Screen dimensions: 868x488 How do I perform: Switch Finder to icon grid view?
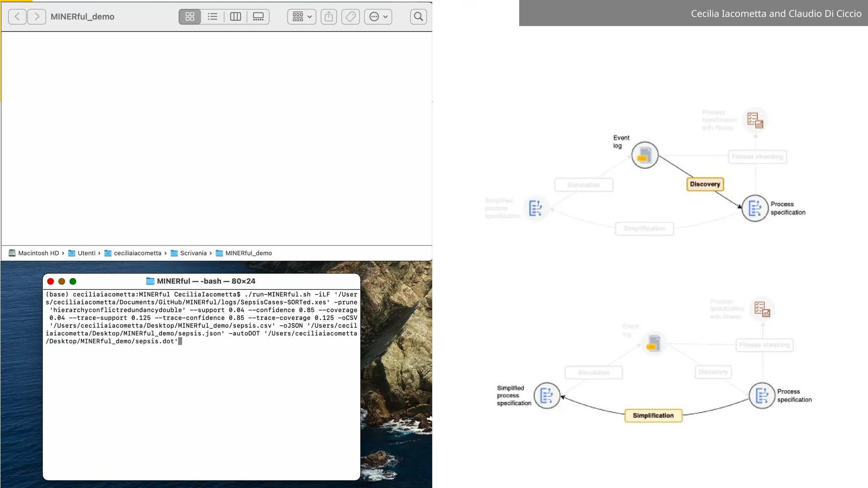point(190,17)
